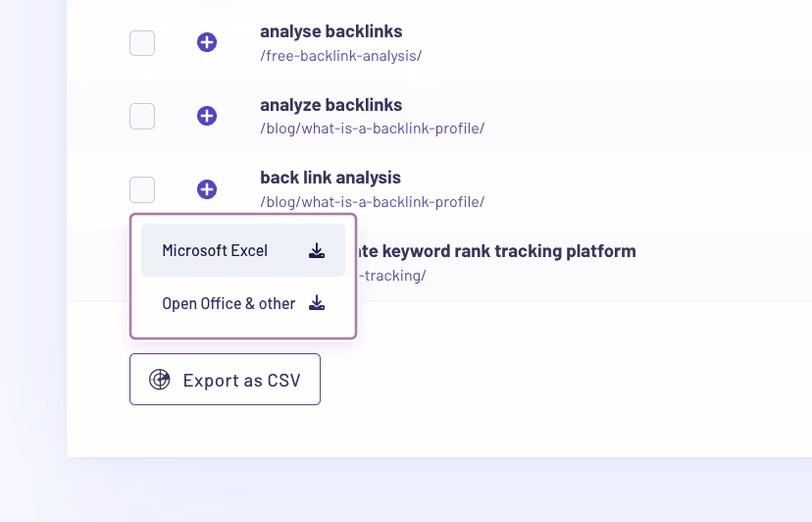Click download icon beside Microsoft Excel
The height and width of the screenshot is (522, 812).
[x=317, y=251]
